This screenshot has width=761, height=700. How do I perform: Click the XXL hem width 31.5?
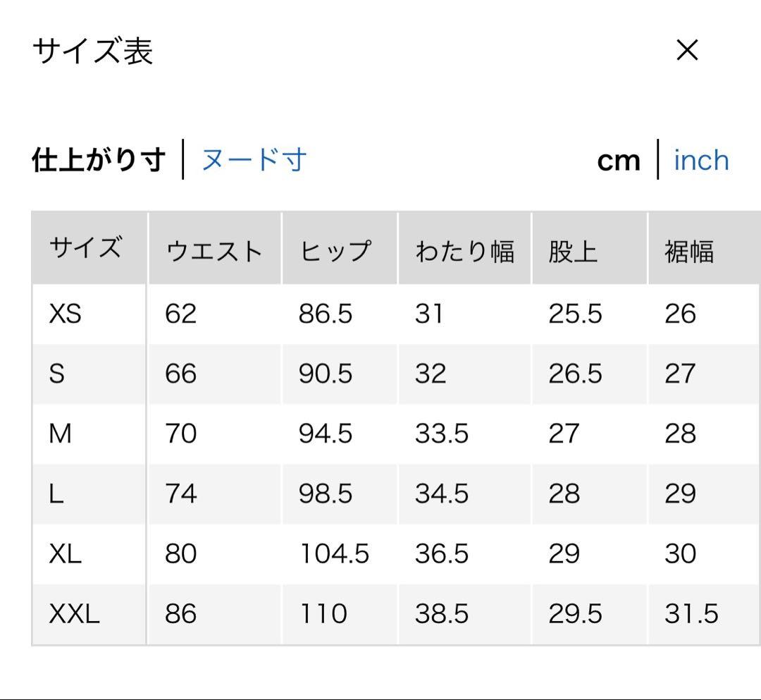691,614
